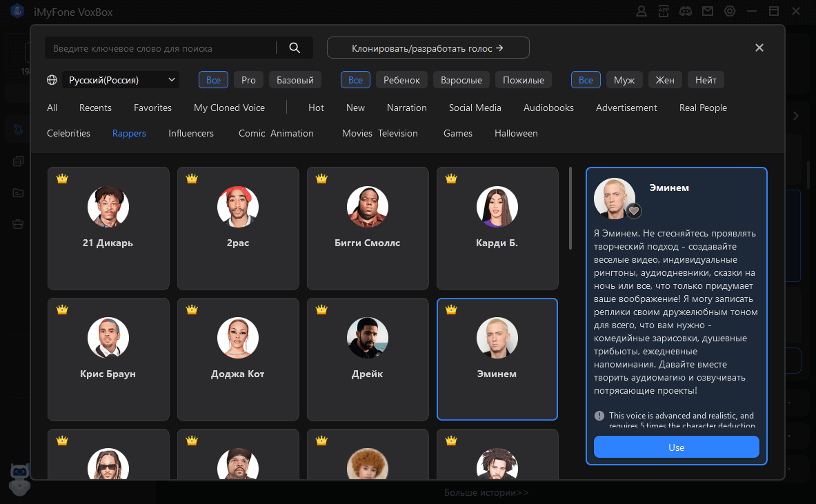Open the mail feedback icon in title bar
Screen dimensions: 816x504
coord(708,11)
